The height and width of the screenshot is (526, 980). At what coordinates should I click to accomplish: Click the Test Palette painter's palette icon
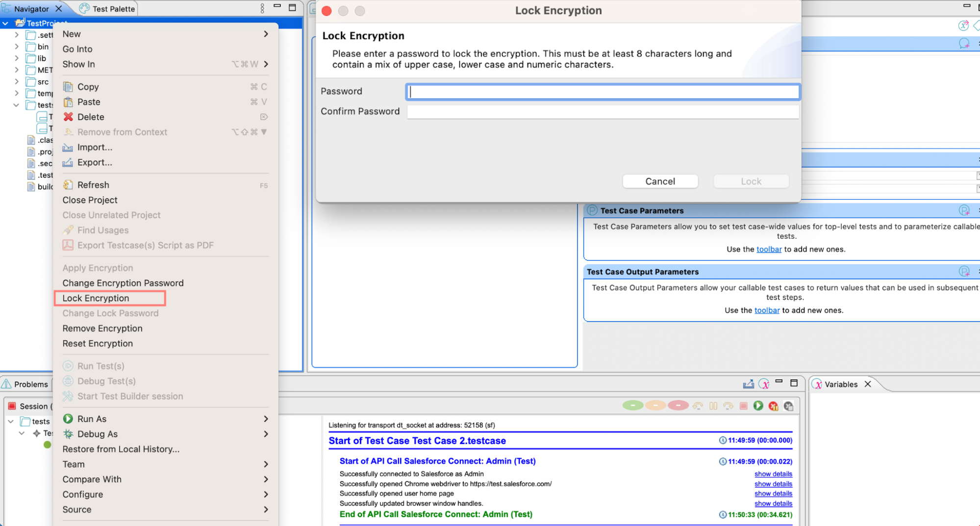(x=84, y=8)
